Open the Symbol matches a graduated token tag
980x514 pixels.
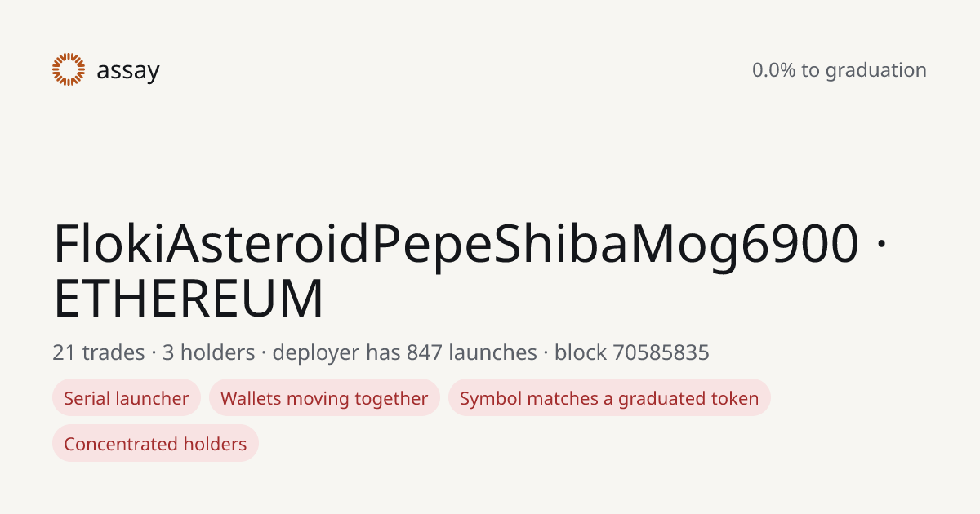(609, 398)
